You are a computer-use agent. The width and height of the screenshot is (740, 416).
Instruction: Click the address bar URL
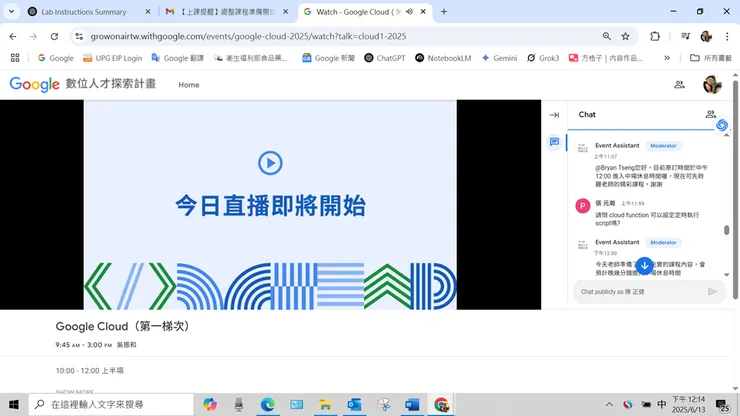pyautogui.click(x=248, y=36)
